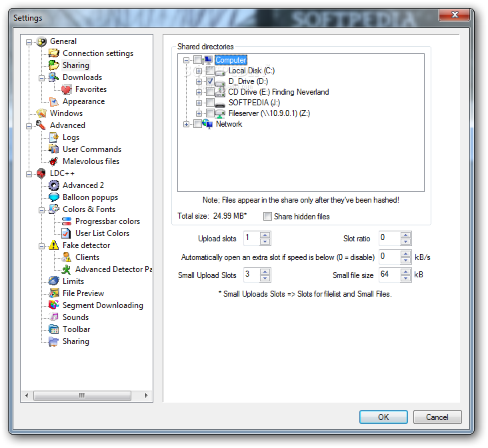Click the OK button
The width and height of the screenshot is (488, 448).
[383, 417]
